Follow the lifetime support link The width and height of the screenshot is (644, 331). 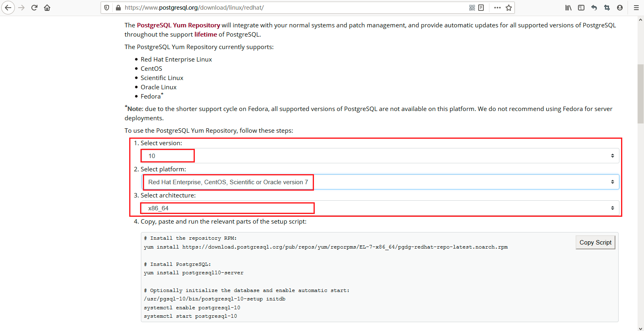click(x=206, y=34)
